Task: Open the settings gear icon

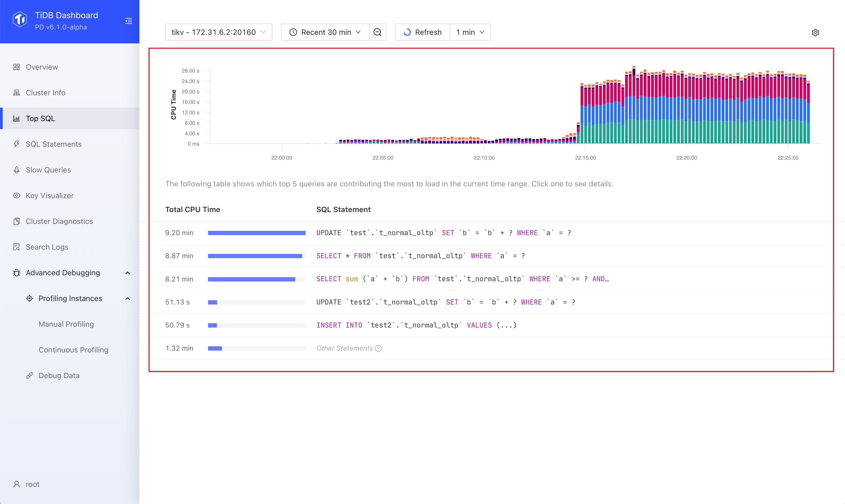Action: pos(815,33)
